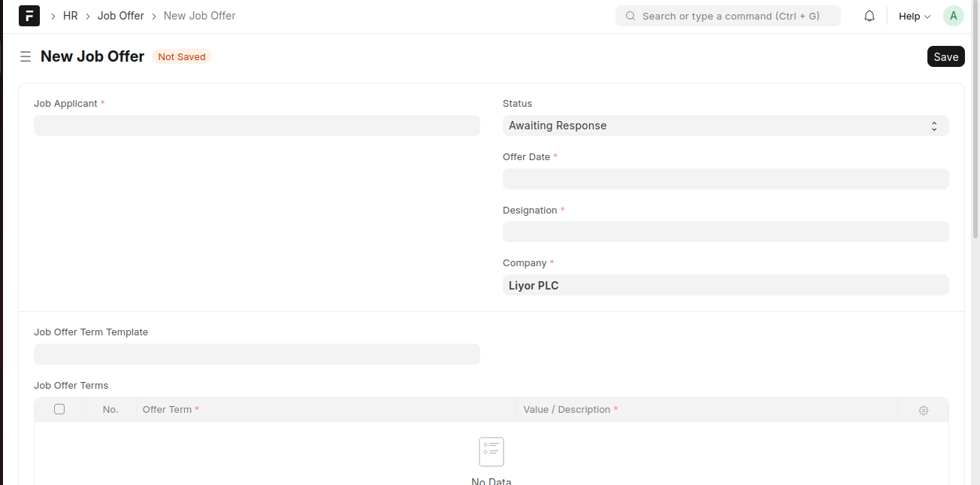
Task: Click the Offer Date field
Action: pyautogui.click(x=725, y=179)
